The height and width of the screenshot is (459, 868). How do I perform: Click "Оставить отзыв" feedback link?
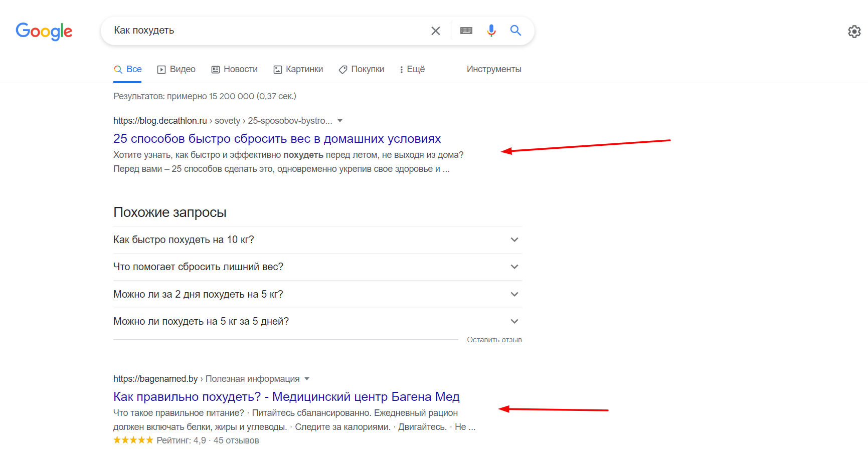point(494,340)
